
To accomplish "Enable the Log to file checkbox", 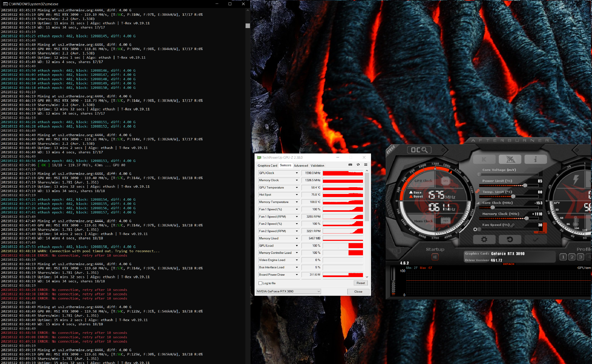I will coord(260,283).
